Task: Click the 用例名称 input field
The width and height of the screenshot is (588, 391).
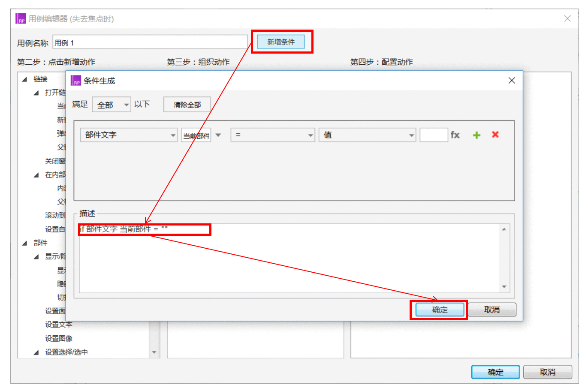Action: click(x=150, y=42)
